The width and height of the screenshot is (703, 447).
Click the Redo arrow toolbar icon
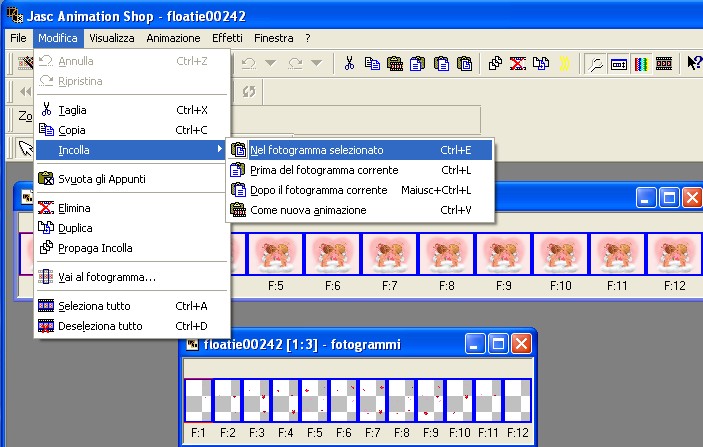pos(295,63)
